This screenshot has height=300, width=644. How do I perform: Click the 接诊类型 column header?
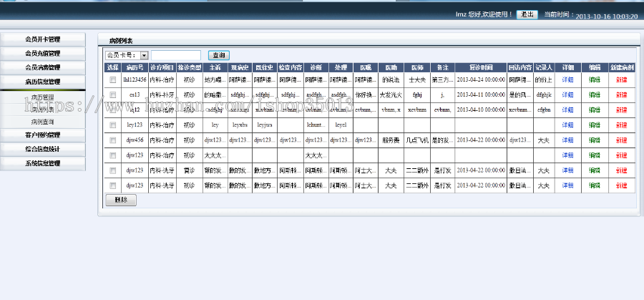pyautogui.click(x=190, y=67)
